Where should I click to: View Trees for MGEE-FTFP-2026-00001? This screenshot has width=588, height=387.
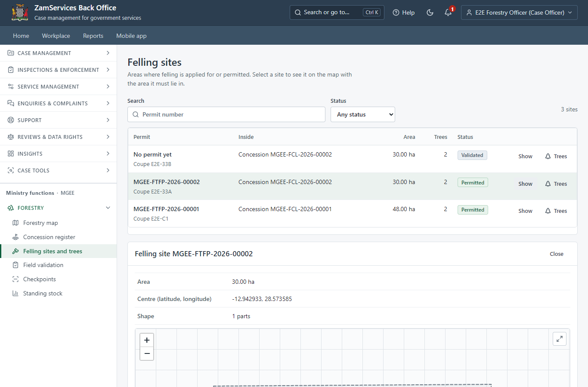click(x=556, y=211)
